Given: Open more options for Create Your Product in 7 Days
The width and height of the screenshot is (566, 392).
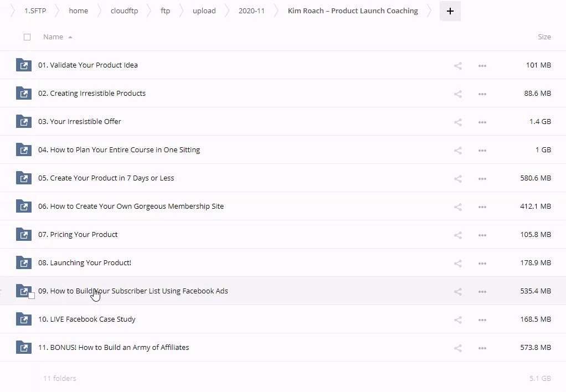Looking at the screenshot, I should tap(482, 178).
